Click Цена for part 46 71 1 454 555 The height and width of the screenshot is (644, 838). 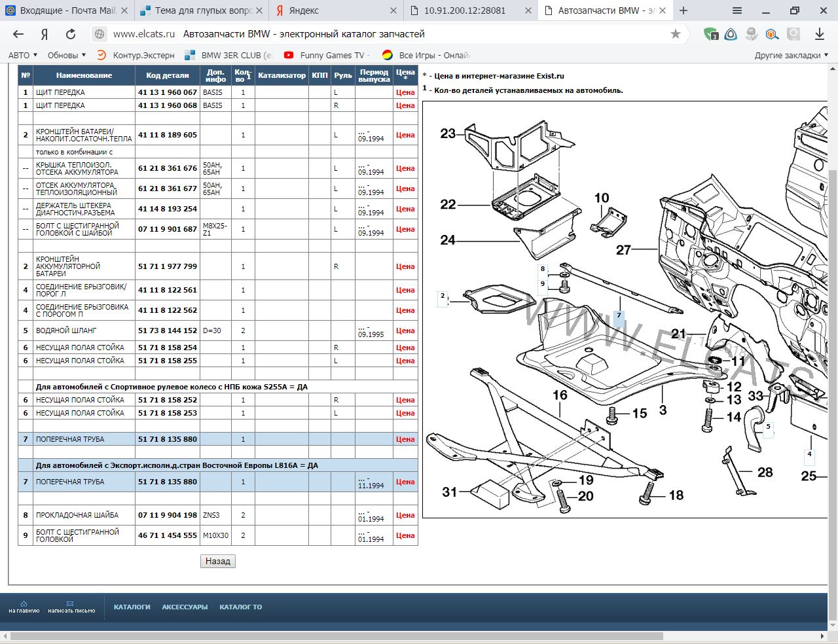click(x=405, y=535)
